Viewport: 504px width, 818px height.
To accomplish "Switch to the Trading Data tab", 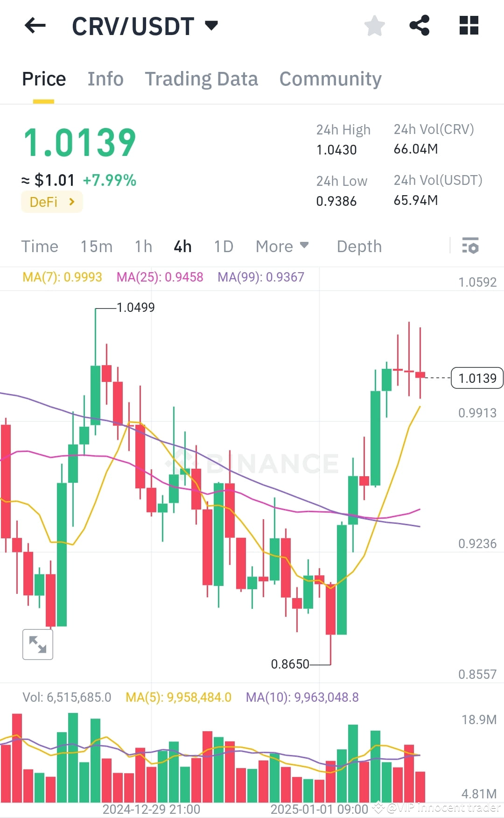I will [202, 78].
